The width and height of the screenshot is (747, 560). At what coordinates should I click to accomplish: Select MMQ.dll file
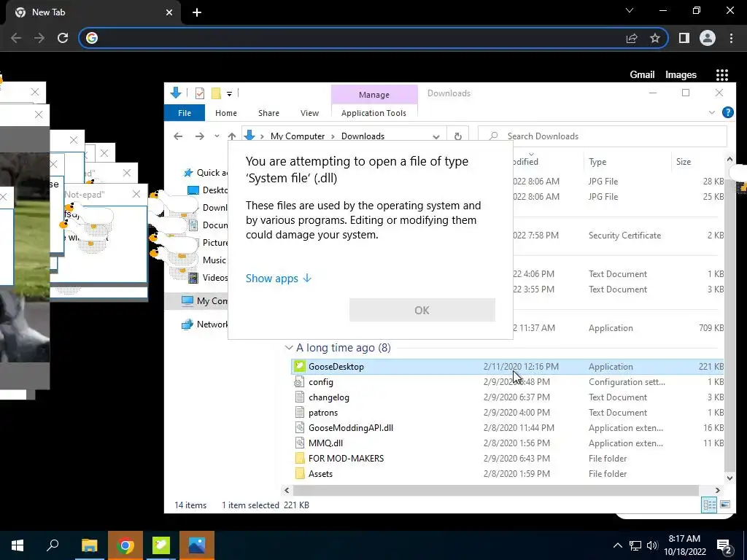tap(508, 443)
